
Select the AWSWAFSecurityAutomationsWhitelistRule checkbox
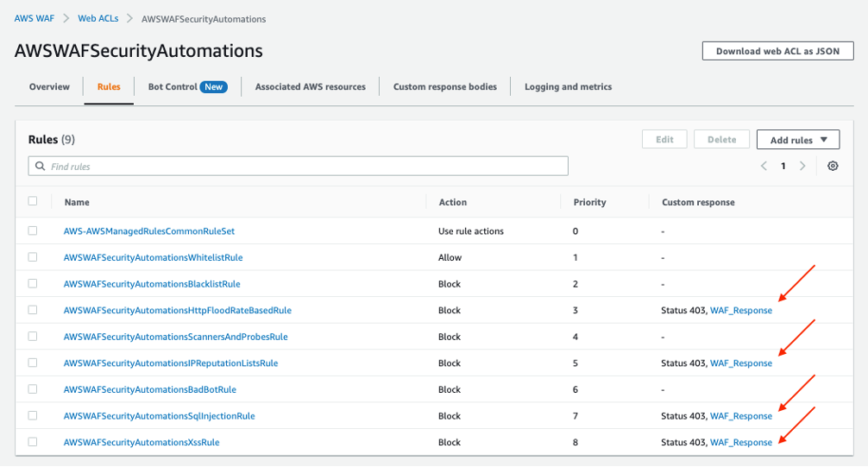[33, 257]
